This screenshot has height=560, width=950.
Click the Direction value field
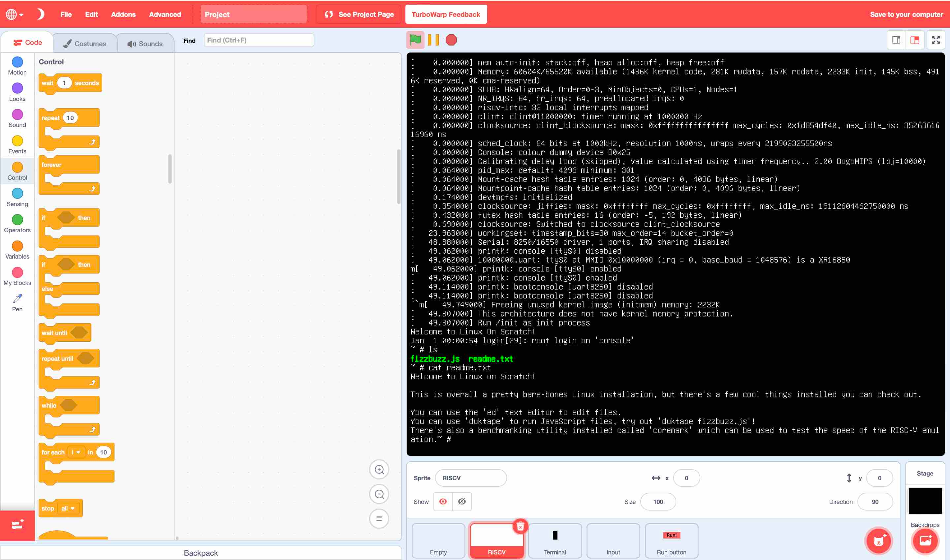tap(875, 502)
